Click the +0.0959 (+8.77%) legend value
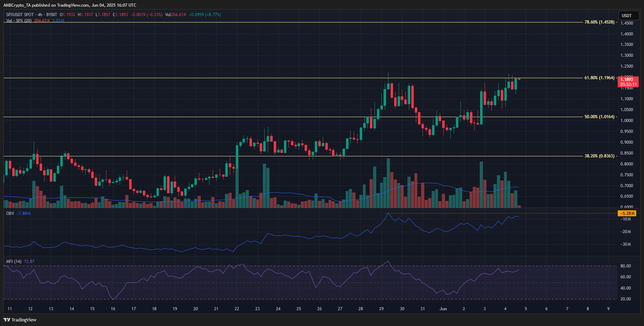 click(205, 15)
